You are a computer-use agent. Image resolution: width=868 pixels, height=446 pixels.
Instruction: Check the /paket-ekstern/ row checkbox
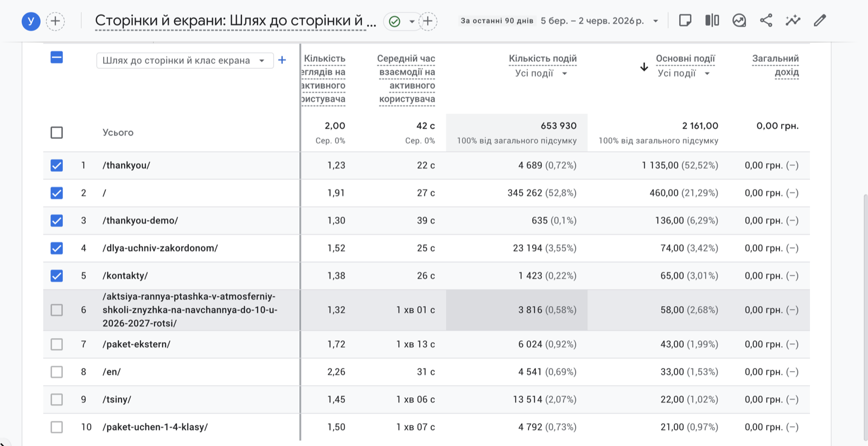click(56, 344)
